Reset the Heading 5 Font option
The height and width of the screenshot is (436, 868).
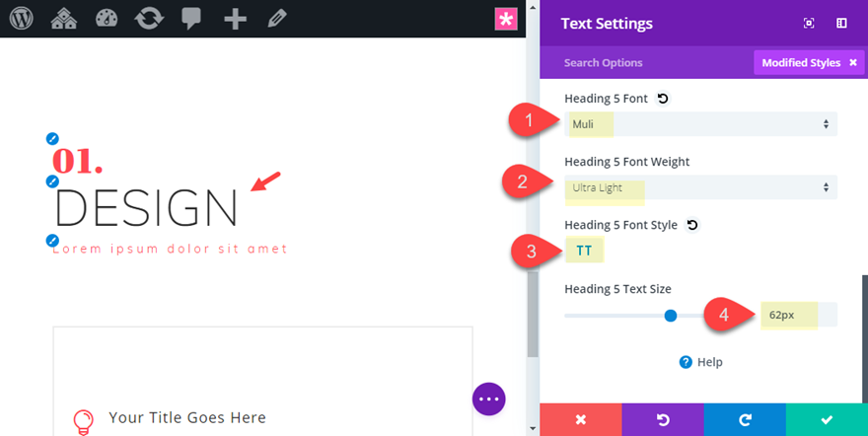point(663,99)
